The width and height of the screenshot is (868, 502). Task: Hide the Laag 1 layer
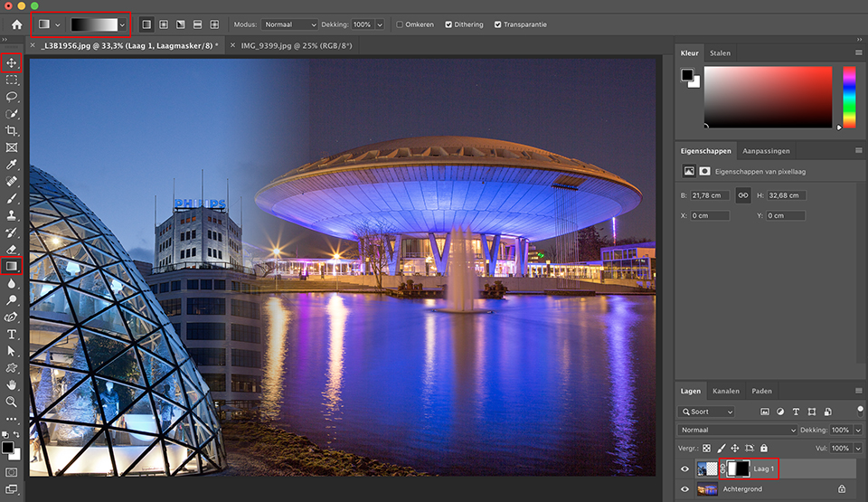(x=684, y=469)
